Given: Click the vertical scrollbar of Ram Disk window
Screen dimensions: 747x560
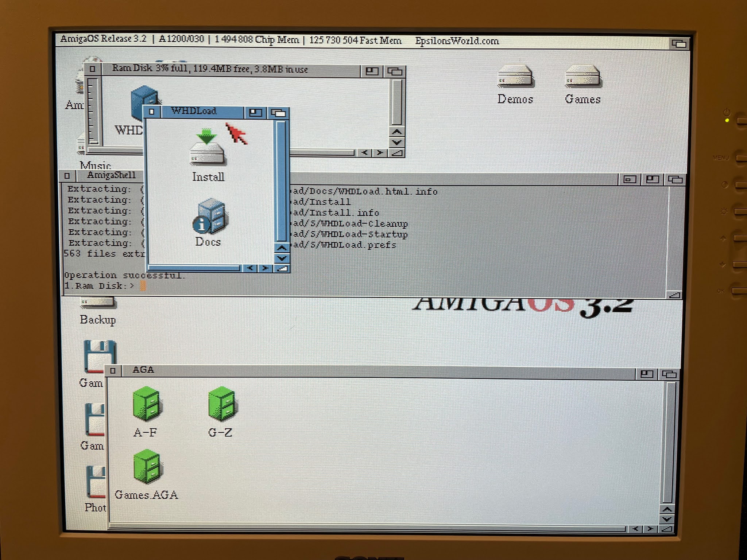Looking at the screenshot, I should (x=396, y=102).
